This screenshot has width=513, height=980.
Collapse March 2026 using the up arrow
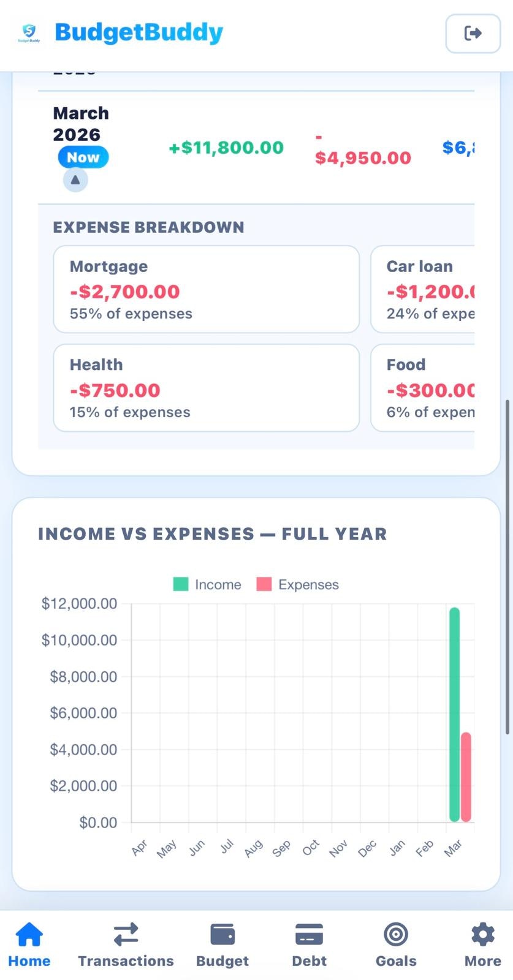[75, 179]
